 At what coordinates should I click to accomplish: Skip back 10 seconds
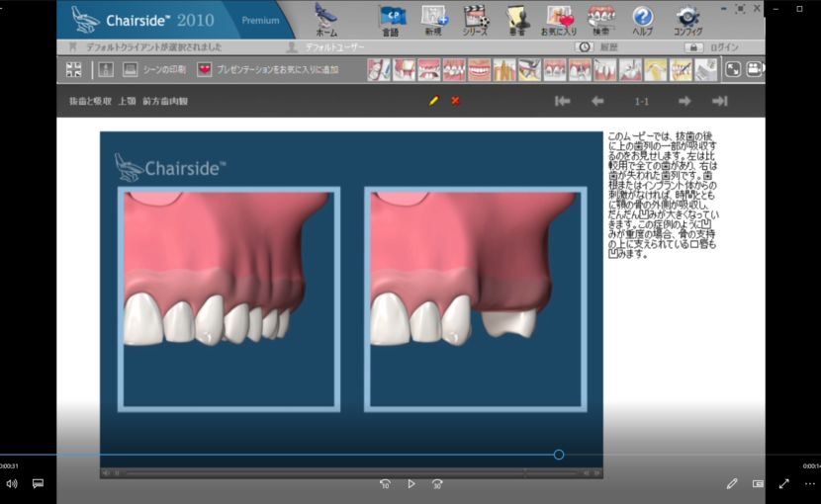[385, 484]
